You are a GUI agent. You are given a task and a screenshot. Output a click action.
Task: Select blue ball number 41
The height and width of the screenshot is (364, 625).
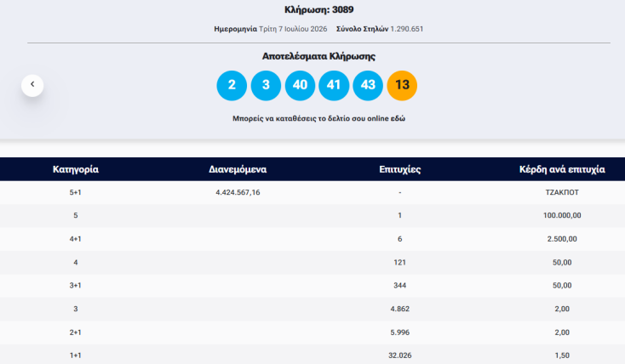coord(334,85)
